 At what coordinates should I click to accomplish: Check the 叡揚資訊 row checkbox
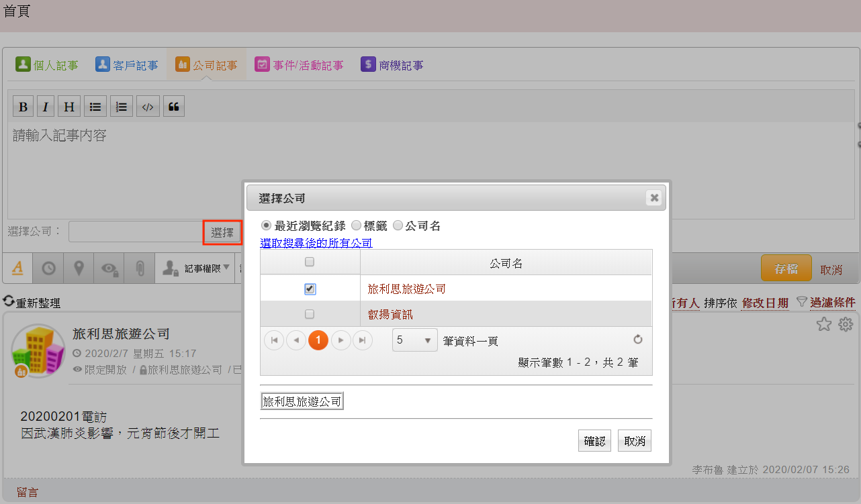[x=310, y=313]
